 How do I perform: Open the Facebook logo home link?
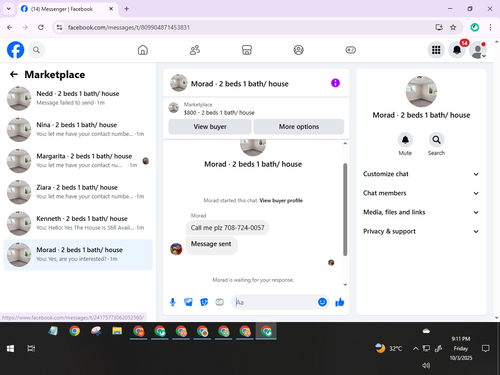[x=15, y=50]
